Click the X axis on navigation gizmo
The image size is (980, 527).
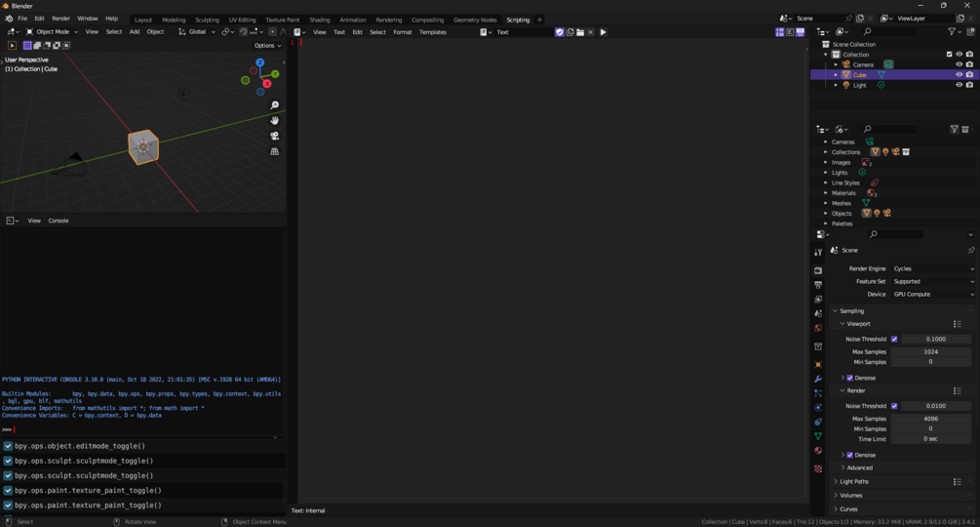[x=267, y=84]
